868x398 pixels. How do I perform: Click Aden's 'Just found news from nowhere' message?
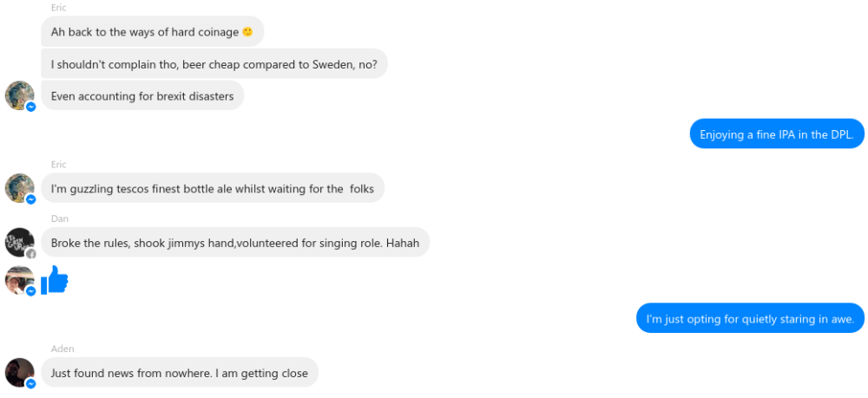point(179,373)
